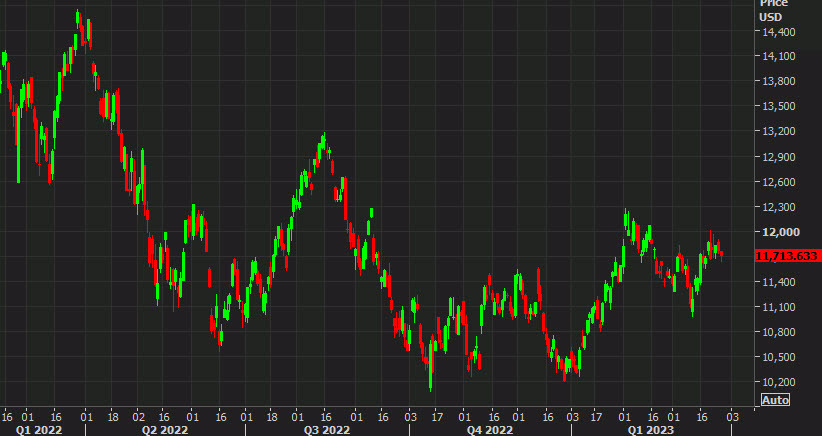Click the 11,100 price axis label
Viewport: 822px width, 436px height.
[779, 307]
